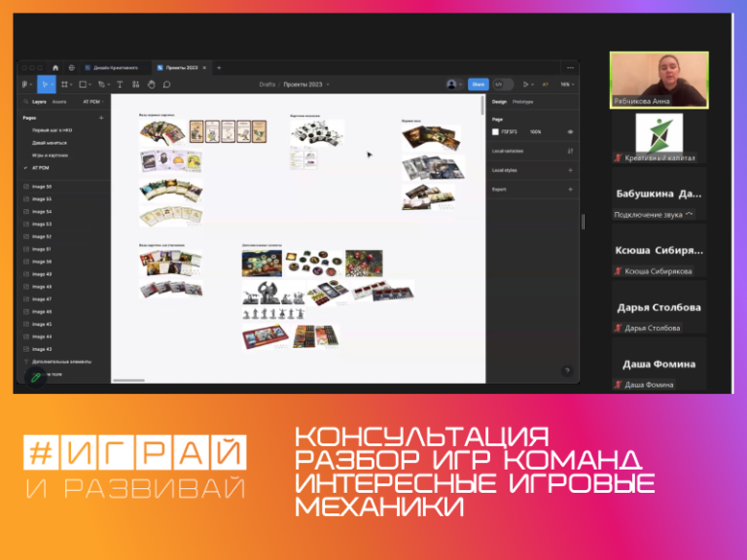Open the three-dots window menu

point(570,68)
